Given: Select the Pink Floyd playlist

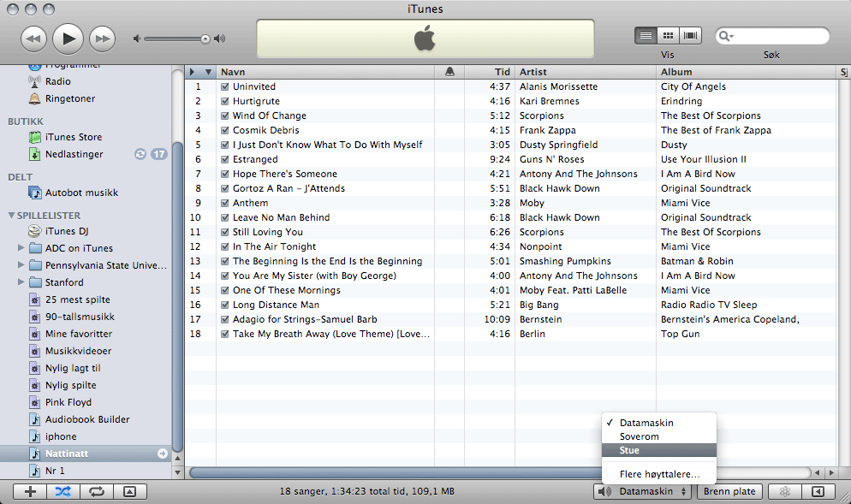Looking at the screenshot, I should pyautogui.click(x=68, y=402).
